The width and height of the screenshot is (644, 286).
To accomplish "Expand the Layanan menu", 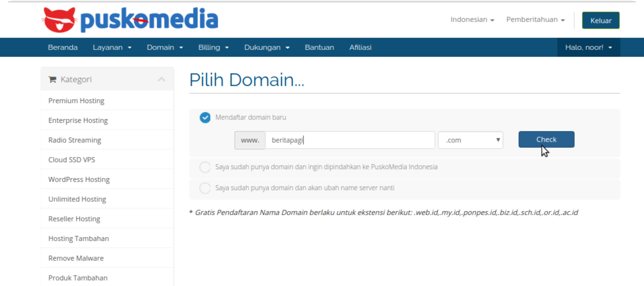I will coord(112,47).
